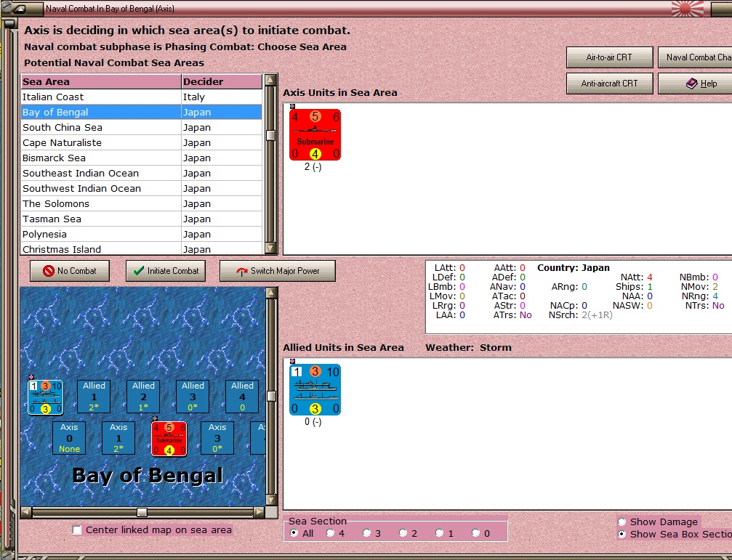Image resolution: width=732 pixels, height=560 pixels.
Task: Click the sea area list scrollbar thumb
Action: point(270,135)
